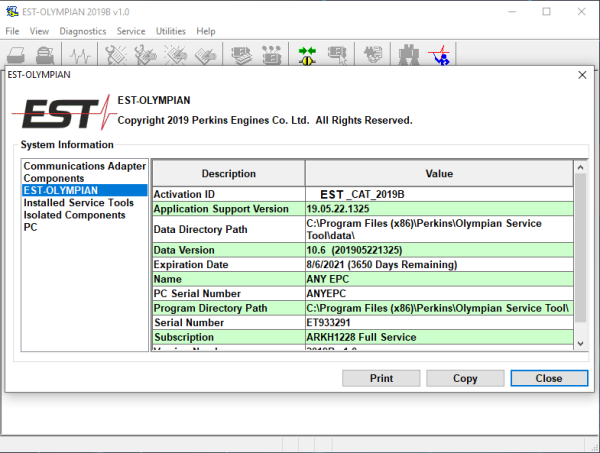
Task: Click the Close button
Action: (549, 378)
